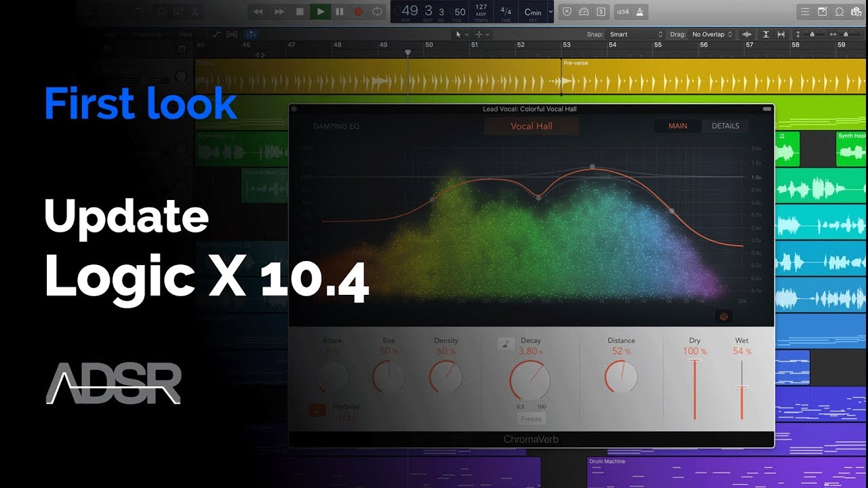The image size is (868, 488).
Task: Arm recording with the red Record button
Action: (359, 12)
